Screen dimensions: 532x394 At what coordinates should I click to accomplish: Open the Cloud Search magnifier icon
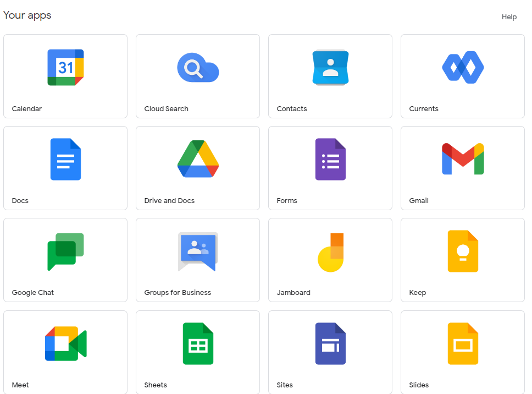pos(198,68)
